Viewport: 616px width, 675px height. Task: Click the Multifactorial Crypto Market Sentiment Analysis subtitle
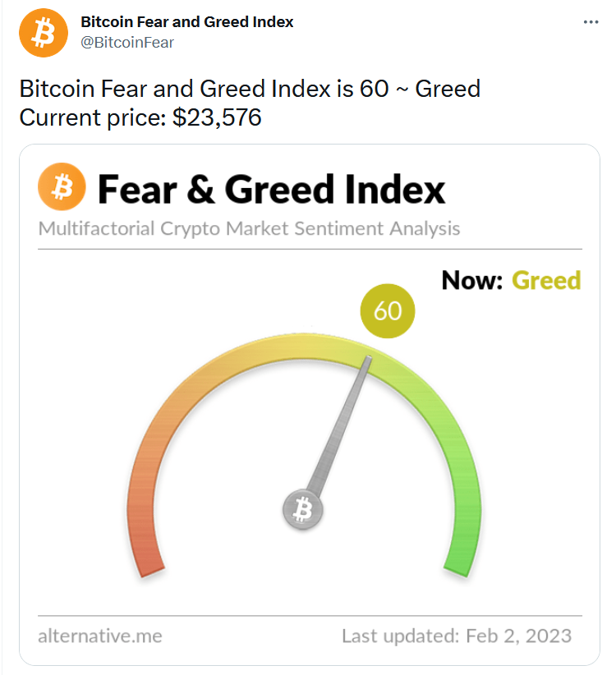point(249,228)
